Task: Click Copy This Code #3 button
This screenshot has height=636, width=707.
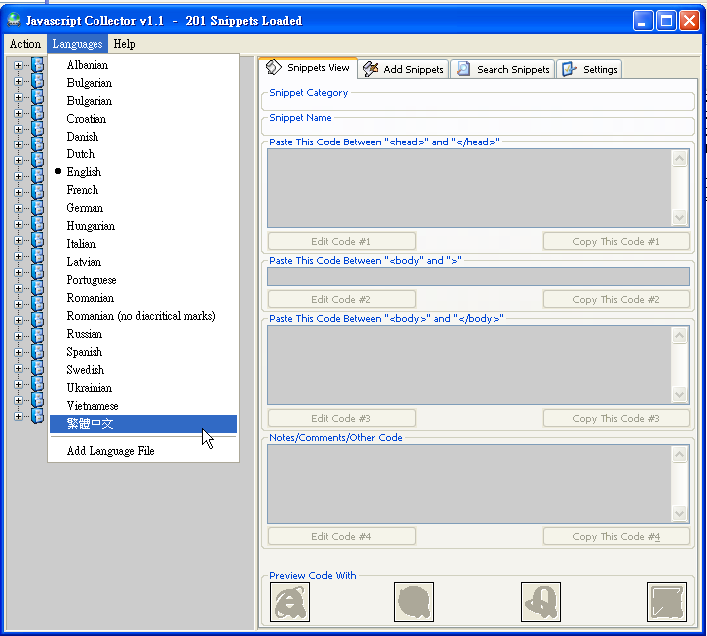Action: [616, 418]
